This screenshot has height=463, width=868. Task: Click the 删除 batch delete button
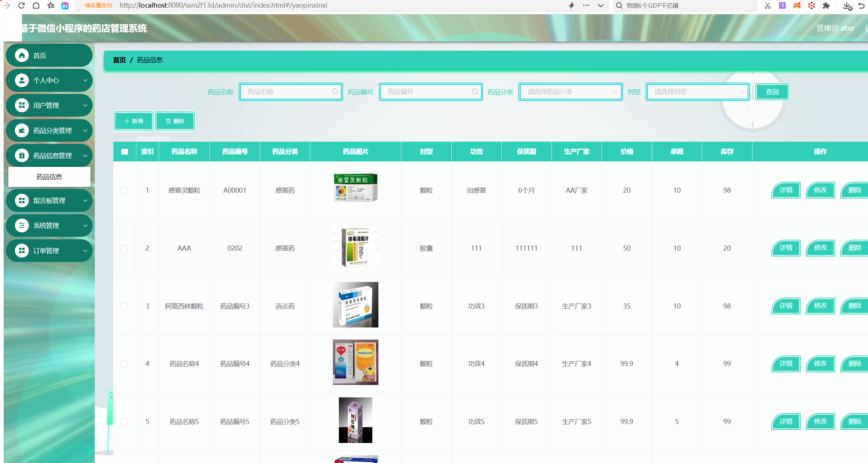(175, 121)
